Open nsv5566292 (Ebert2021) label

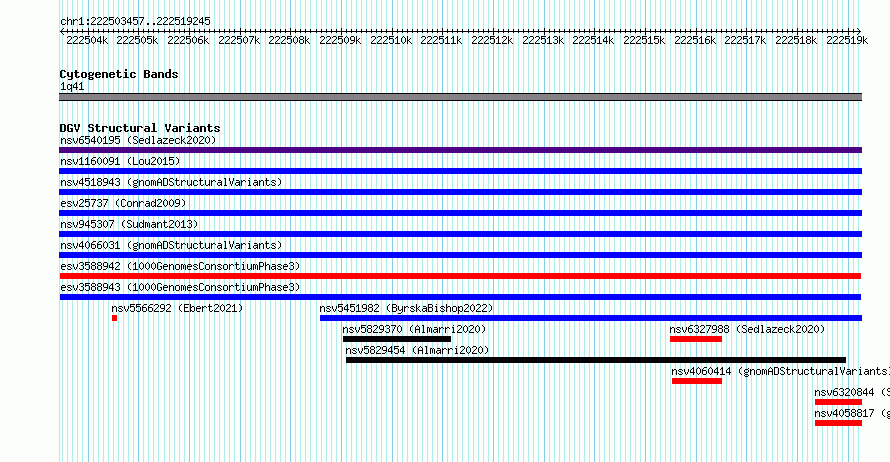(177, 308)
